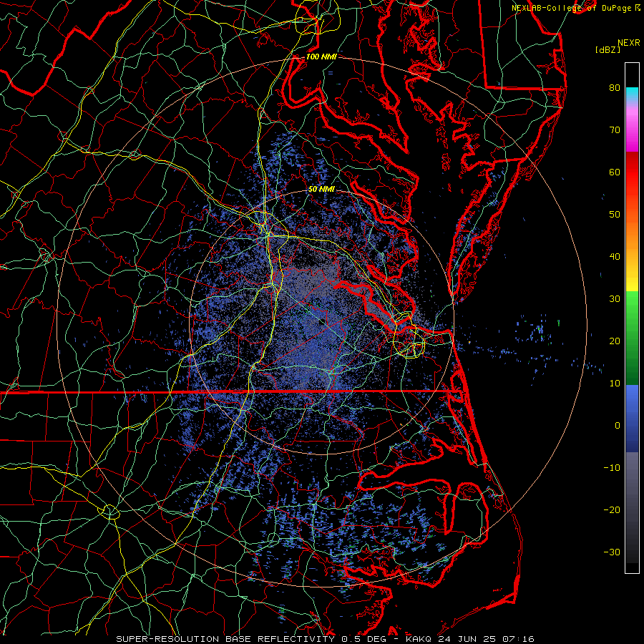The width and height of the screenshot is (644, 644).
Task: Click the 10 value on dBZ scale
Action: pyautogui.click(x=615, y=384)
